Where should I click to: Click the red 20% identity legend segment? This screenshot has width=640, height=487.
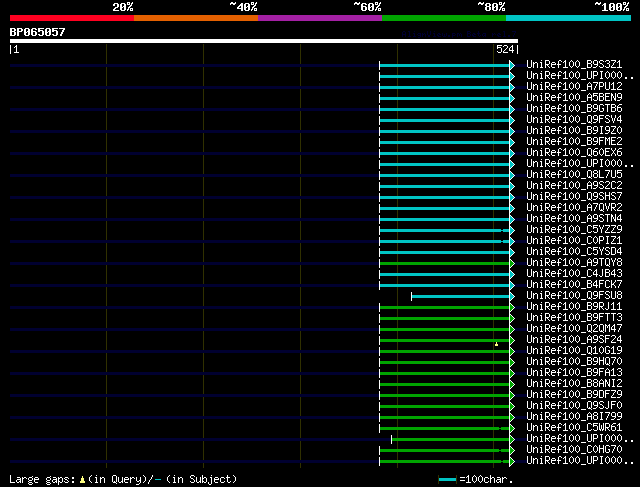[x=72, y=18]
